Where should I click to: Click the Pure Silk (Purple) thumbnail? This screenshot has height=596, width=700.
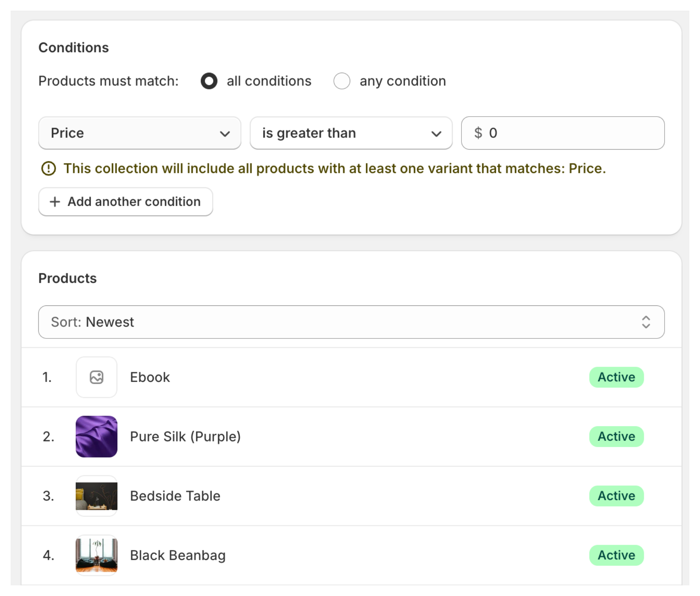pos(96,436)
